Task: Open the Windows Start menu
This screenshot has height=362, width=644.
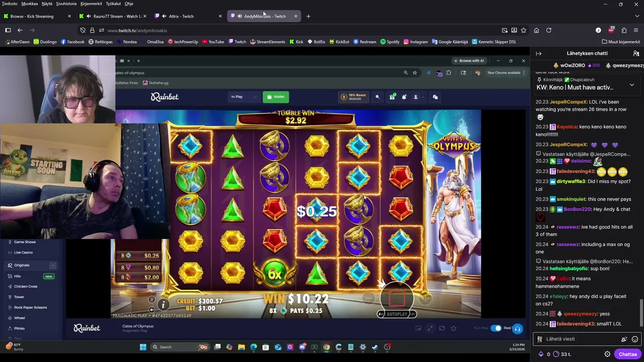Action: [x=143, y=347]
